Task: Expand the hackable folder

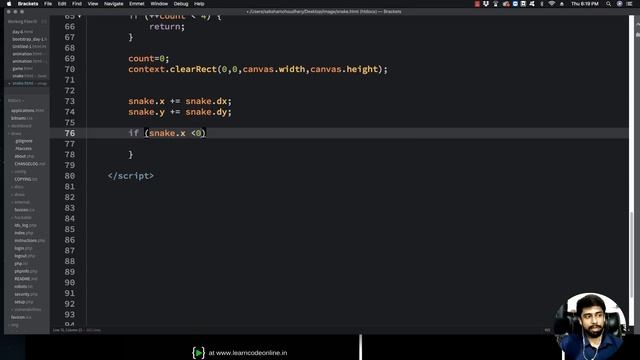Action: pyautogui.click(x=22, y=218)
